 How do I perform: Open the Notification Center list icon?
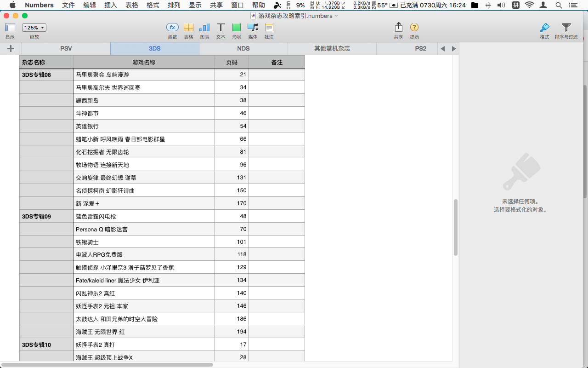point(574,6)
